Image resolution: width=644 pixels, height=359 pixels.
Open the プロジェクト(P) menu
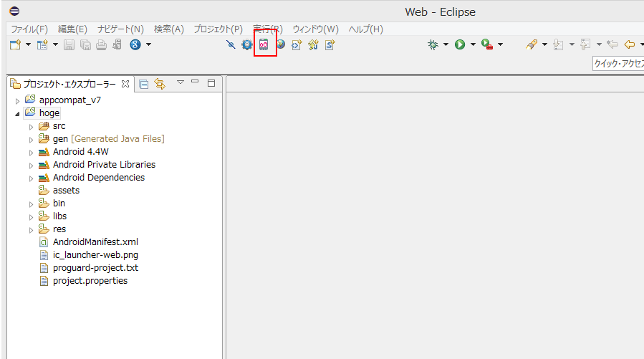coord(218,29)
